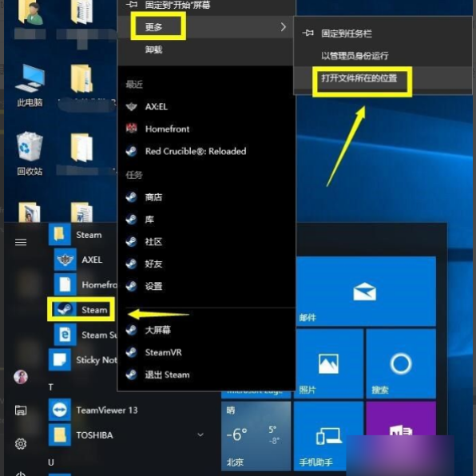Open 回收站 recycle bin desktop icon
The width and height of the screenshot is (476, 476).
[30, 153]
